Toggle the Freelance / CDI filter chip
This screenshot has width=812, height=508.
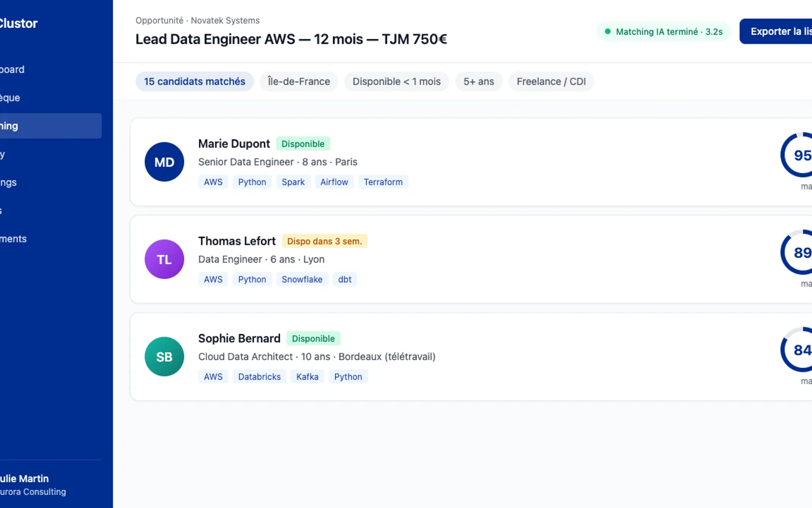pos(551,81)
